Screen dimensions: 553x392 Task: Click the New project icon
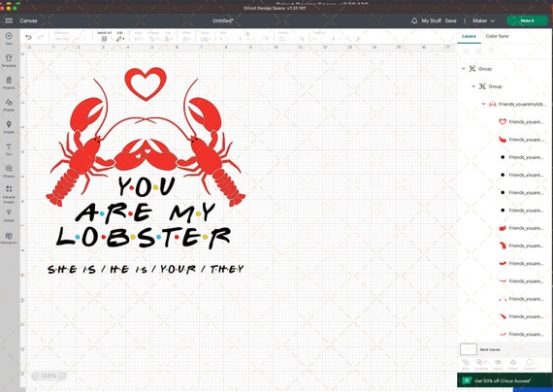tap(9, 38)
